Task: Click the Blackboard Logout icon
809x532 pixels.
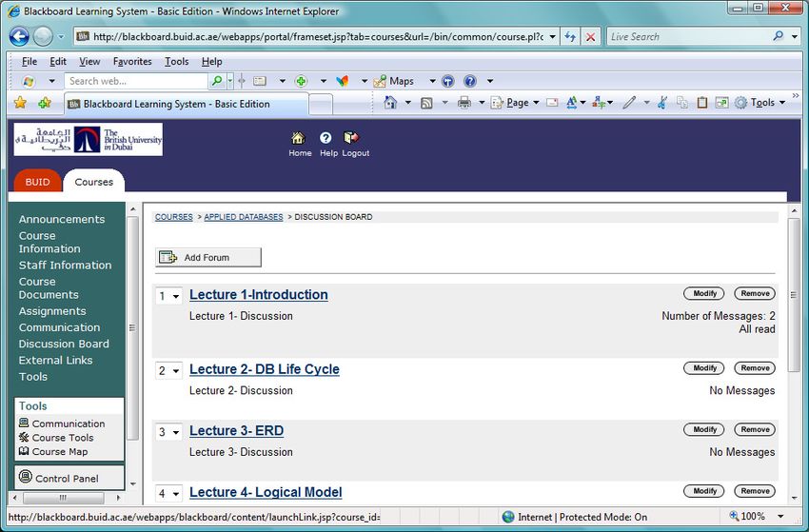Action: coord(351,137)
